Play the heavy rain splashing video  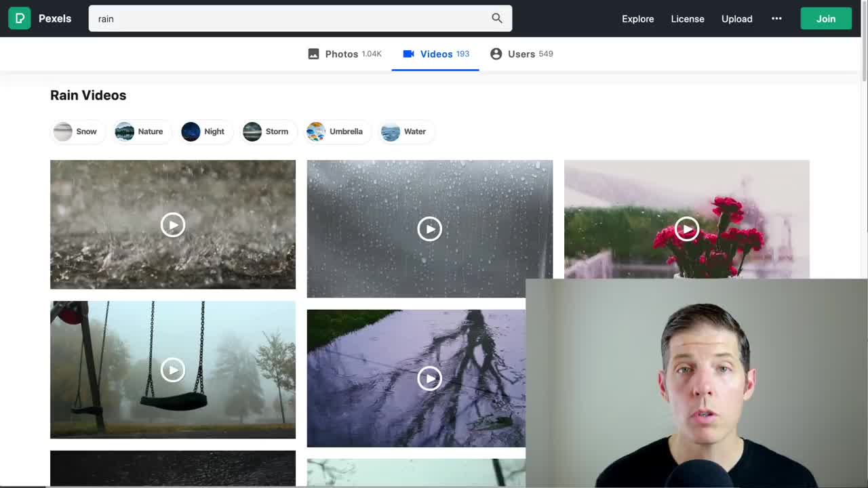point(173,224)
